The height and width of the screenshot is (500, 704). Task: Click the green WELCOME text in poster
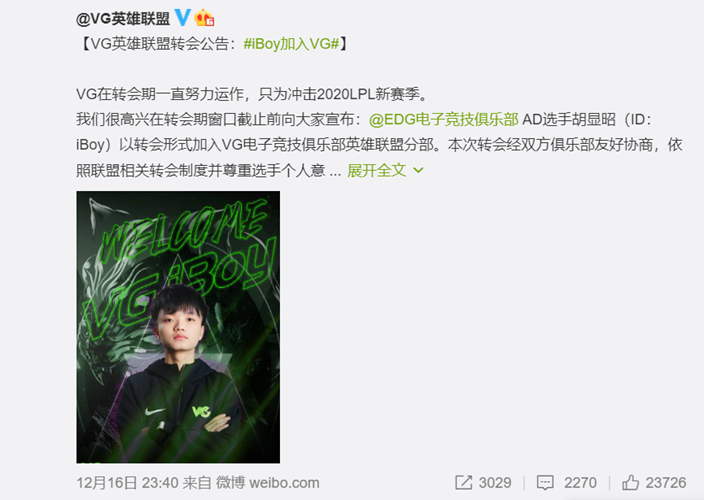(182, 232)
